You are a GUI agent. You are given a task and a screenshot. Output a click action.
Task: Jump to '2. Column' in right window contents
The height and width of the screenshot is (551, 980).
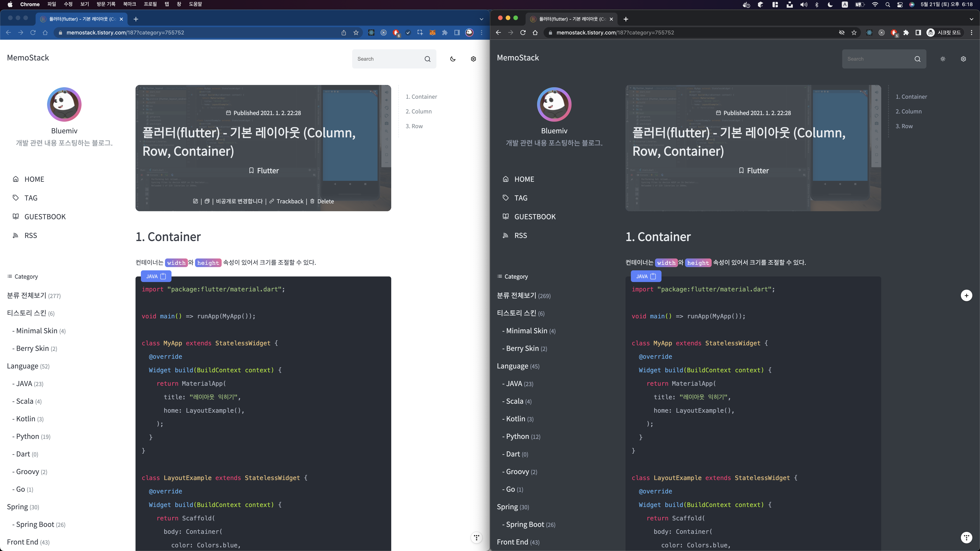point(908,111)
